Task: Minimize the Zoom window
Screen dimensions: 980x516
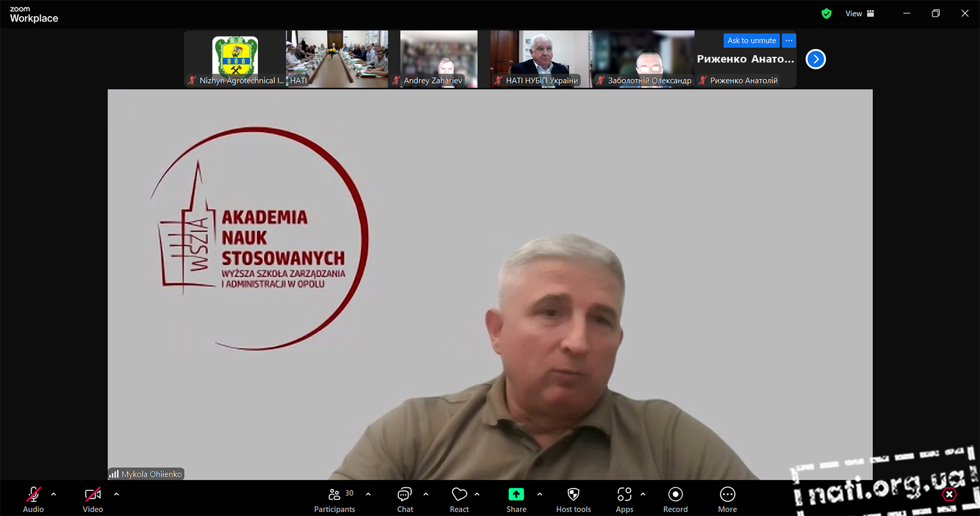Action: pyautogui.click(x=907, y=13)
